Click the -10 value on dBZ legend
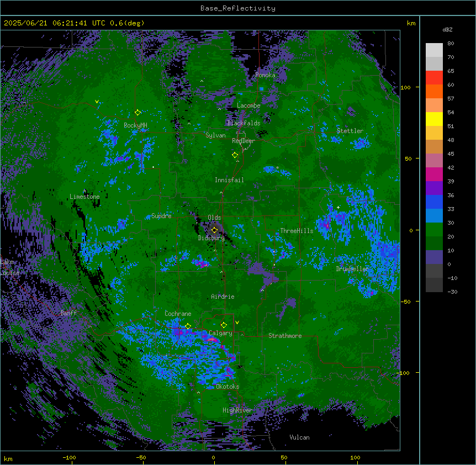Viewport: 476px width, 465px height. pos(452,278)
